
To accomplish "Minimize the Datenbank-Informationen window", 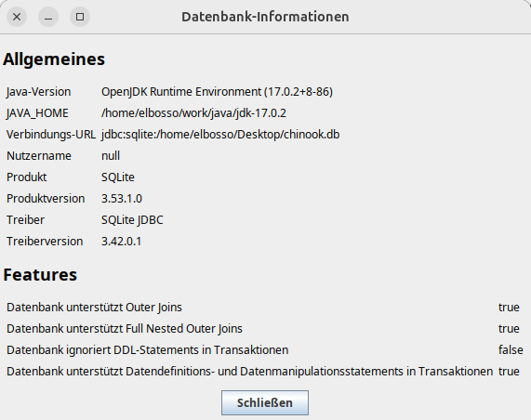I will click(x=48, y=17).
